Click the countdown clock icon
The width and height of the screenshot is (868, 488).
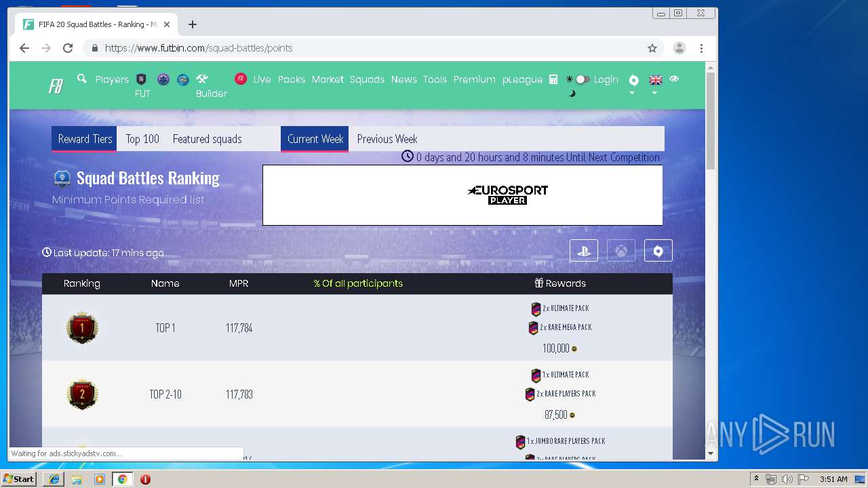pyautogui.click(x=407, y=156)
